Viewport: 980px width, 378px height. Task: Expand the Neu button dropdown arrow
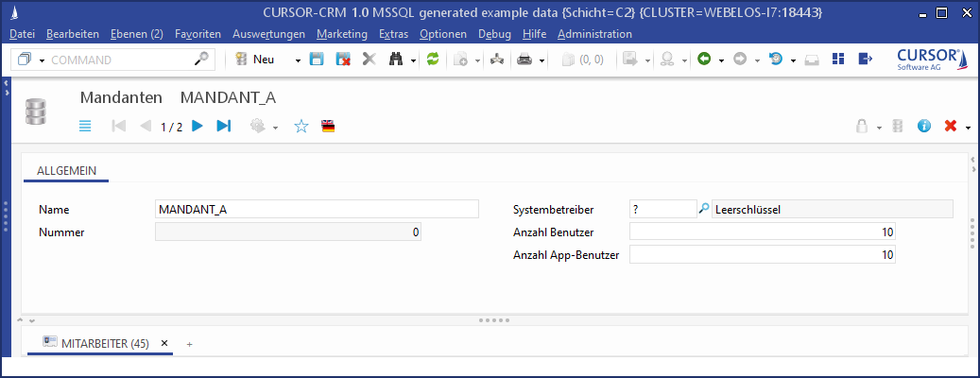[x=298, y=60]
